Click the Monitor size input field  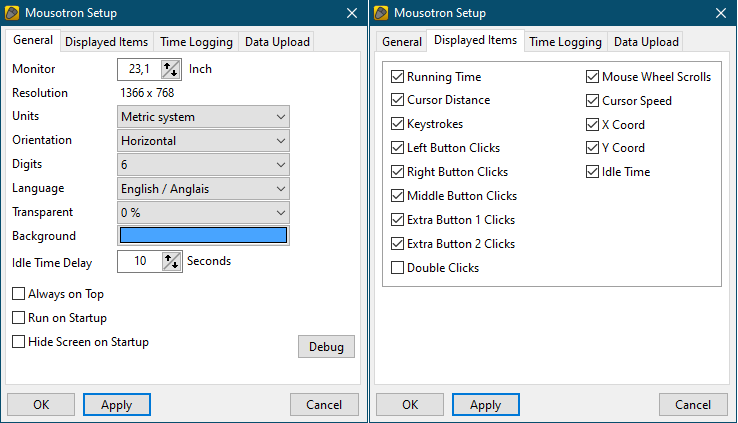(139, 69)
